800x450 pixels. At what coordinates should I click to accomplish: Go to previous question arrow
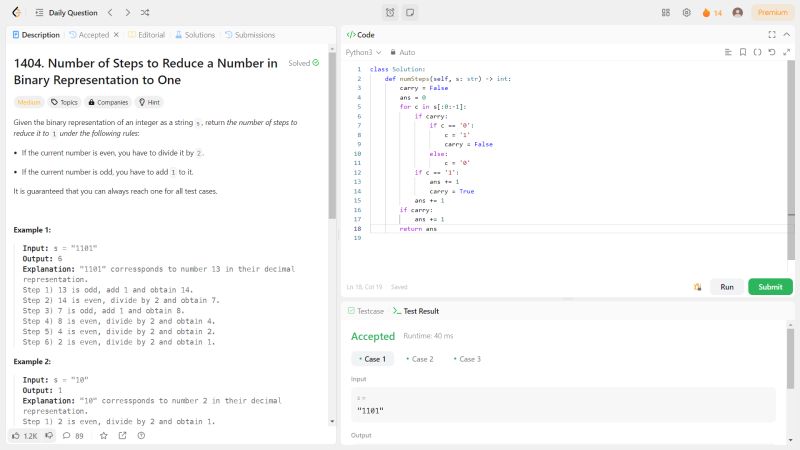(110, 12)
